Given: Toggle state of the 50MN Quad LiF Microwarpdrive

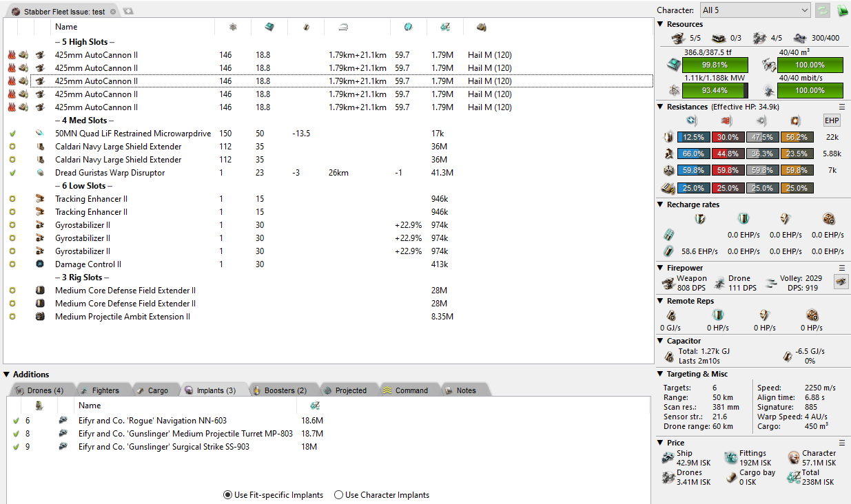Looking at the screenshot, I should (x=12, y=134).
